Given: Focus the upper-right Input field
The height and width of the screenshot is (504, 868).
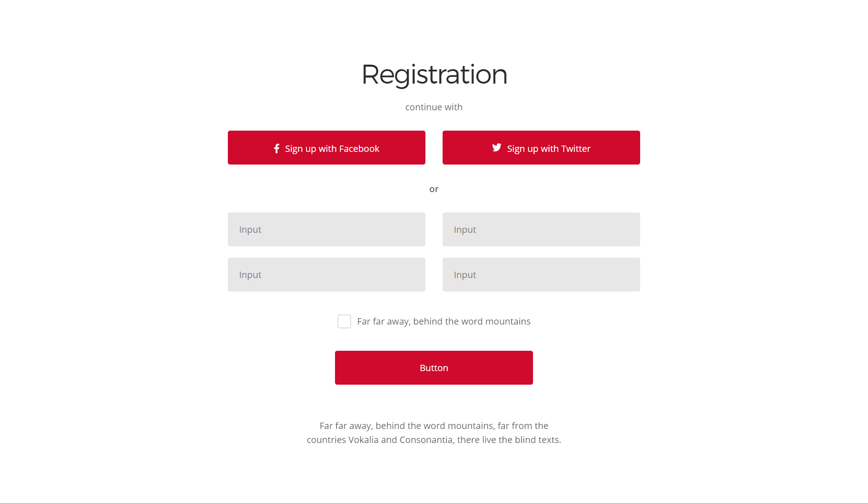Looking at the screenshot, I should [x=541, y=229].
